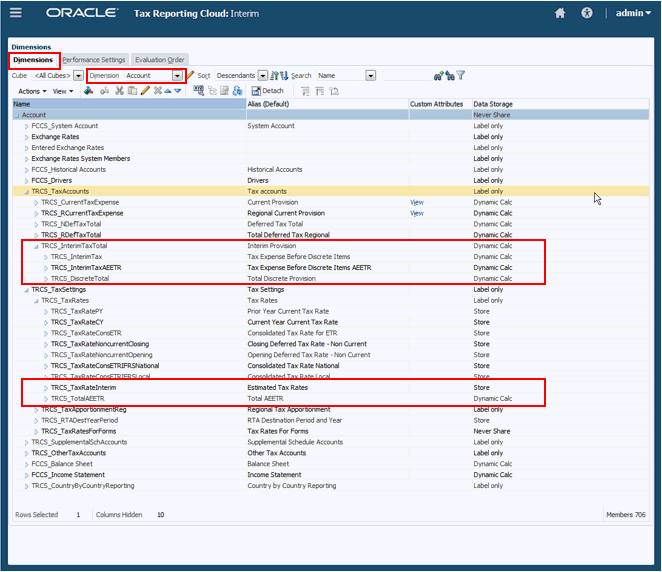Image resolution: width=662 pixels, height=572 pixels.
Task: Expand the Exchange Rates node
Action: click(x=26, y=137)
